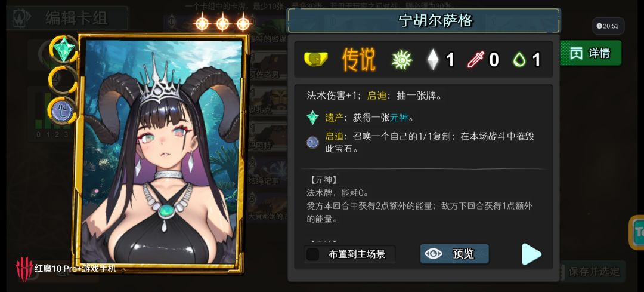Tap the green droplet health icon
The height and width of the screenshot is (292, 644).
click(519, 60)
